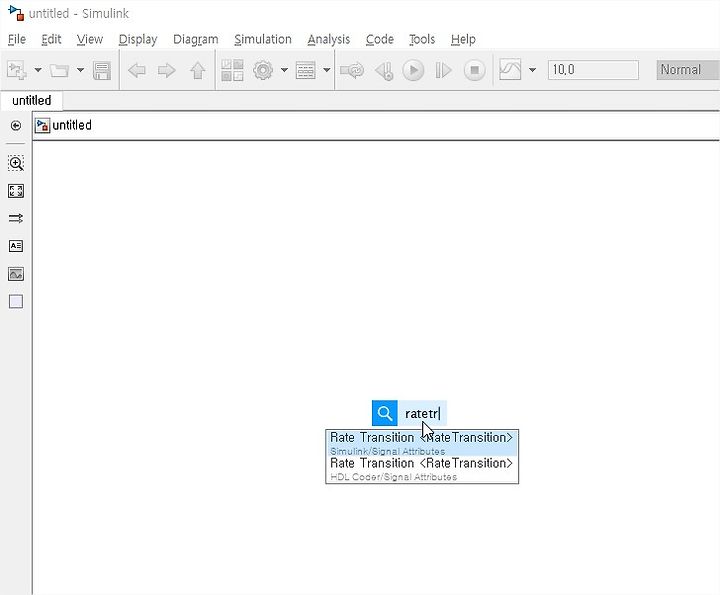Image resolution: width=720 pixels, height=595 pixels.
Task: Click the Step Forward button
Action: click(443, 70)
